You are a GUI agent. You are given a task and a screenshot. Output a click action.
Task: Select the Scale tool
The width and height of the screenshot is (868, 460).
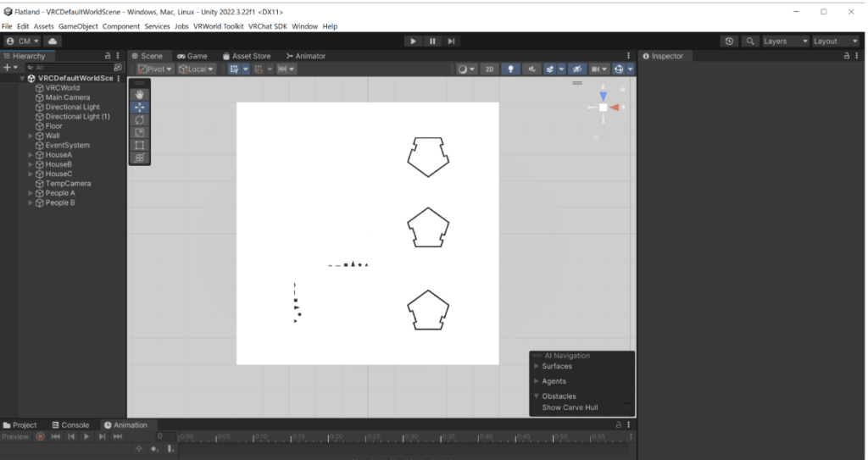[x=140, y=133]
